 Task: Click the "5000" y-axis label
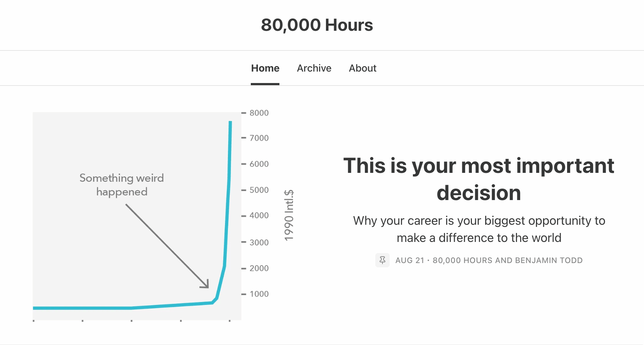click(x=259, y=190)
